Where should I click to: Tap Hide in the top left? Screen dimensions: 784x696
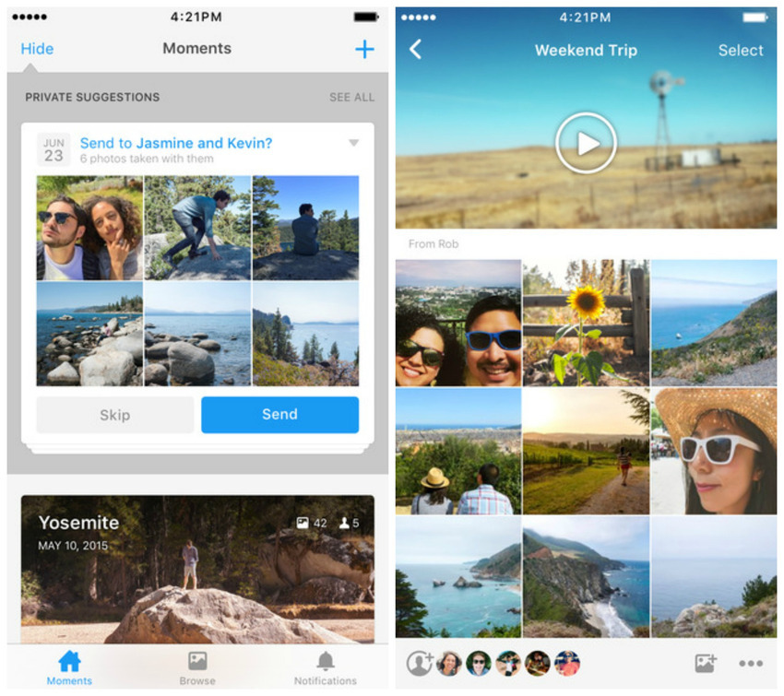click(x=37, y=49)
